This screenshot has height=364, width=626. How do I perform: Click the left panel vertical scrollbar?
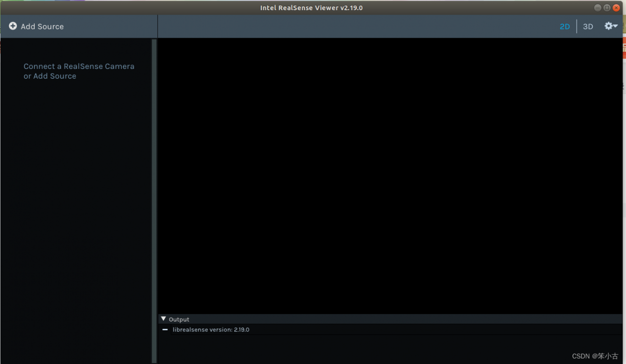(x=155, y=200)
